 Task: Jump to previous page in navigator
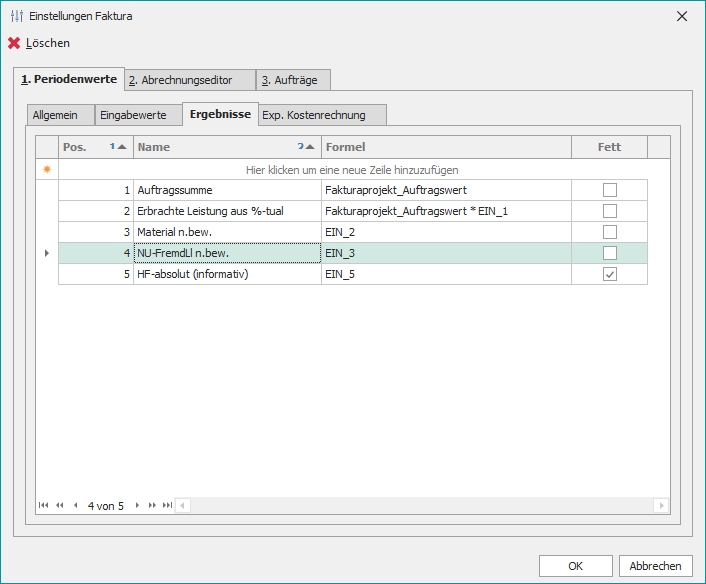point(59,506)
